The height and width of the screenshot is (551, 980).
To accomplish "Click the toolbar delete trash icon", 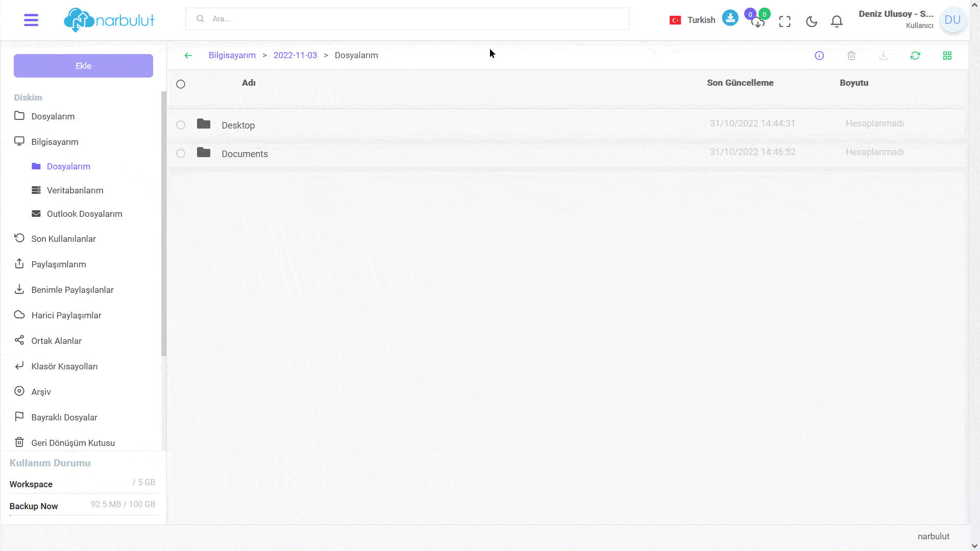I will pyautogui.click(x=851, y=56).
